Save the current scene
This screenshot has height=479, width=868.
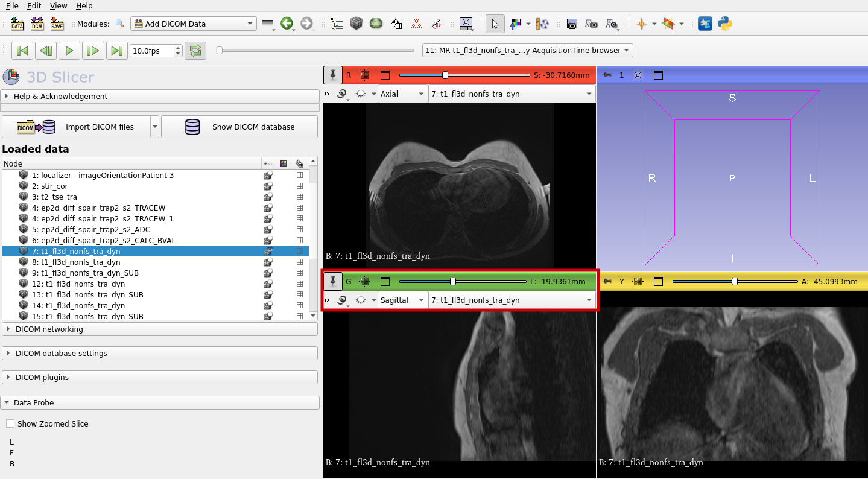(x=57, y=24)
